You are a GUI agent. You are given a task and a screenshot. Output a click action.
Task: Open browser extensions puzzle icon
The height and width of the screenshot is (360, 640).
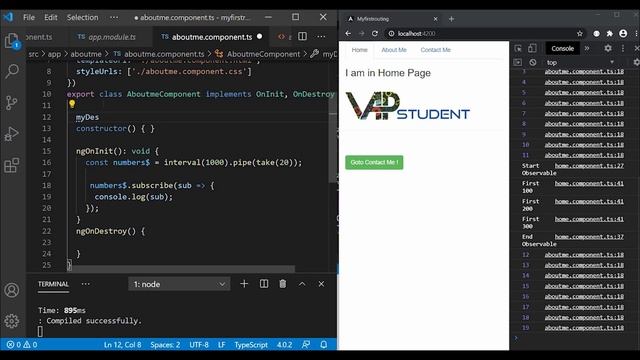tap(610, 33)
